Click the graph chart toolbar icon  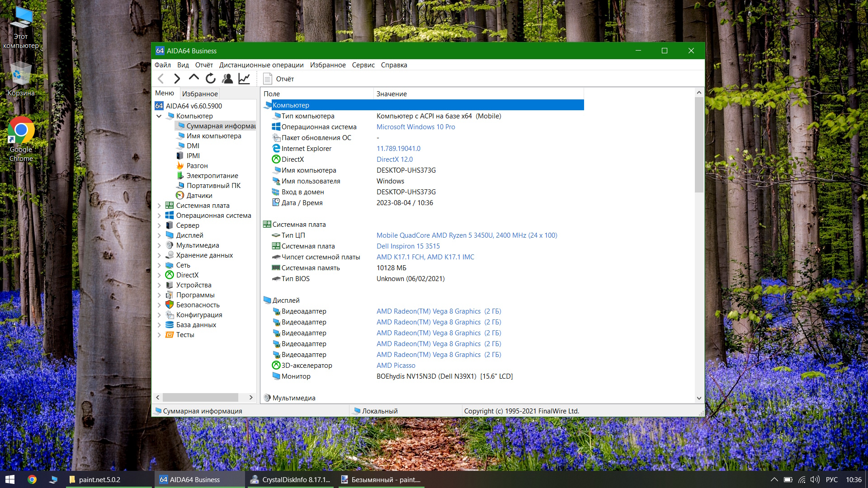244,79
